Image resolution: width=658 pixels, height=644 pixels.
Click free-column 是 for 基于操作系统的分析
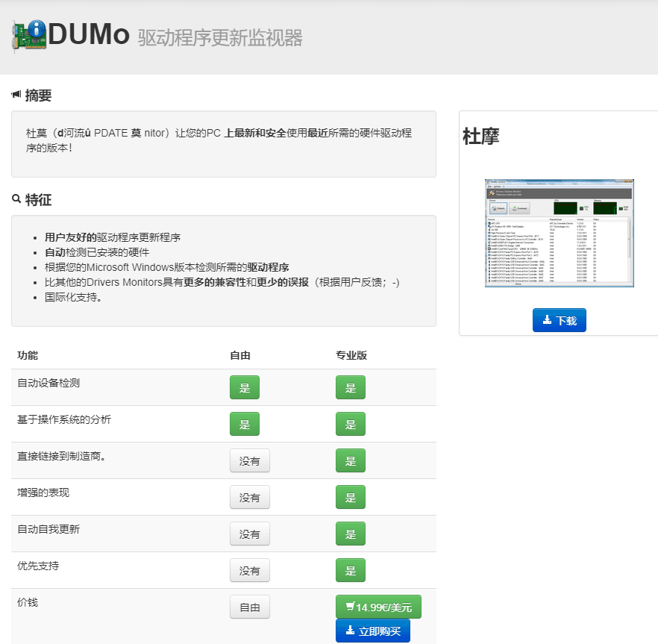245,424
